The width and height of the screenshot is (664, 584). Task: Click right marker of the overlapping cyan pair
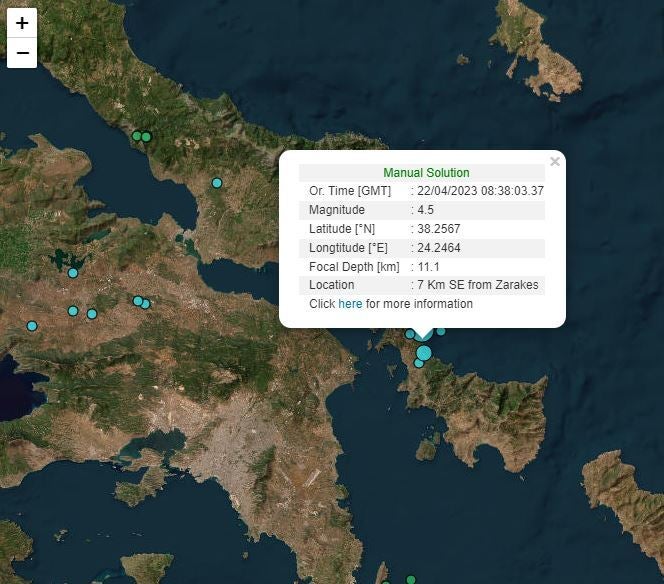click(x=146, y=304)
